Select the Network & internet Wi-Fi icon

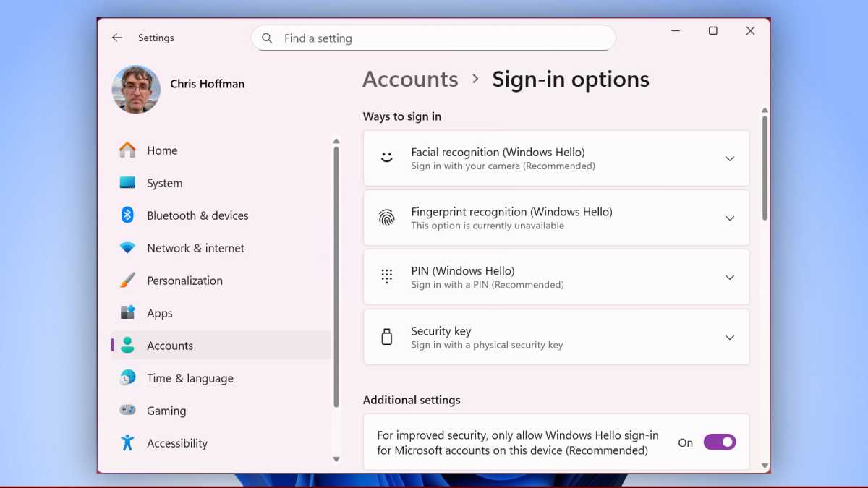click(x=127, y=248)
